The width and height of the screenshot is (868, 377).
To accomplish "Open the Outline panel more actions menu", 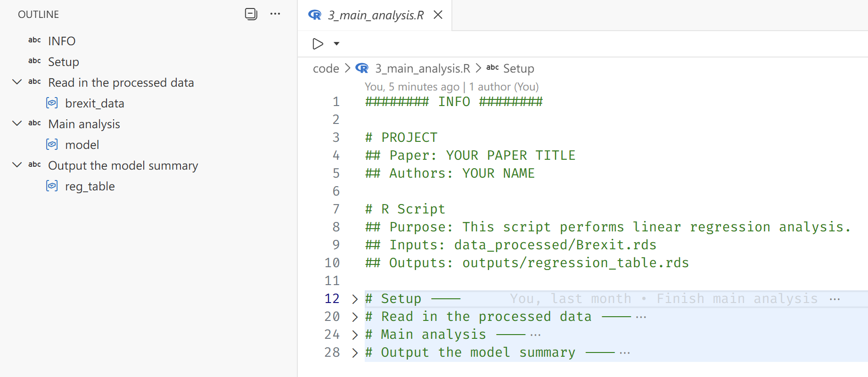I will tap(275, 14).
